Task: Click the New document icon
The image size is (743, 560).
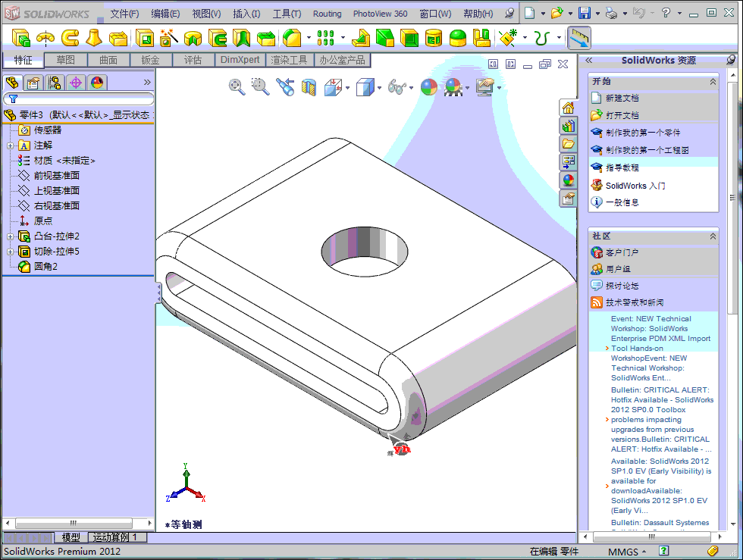Action: (530, 14)
